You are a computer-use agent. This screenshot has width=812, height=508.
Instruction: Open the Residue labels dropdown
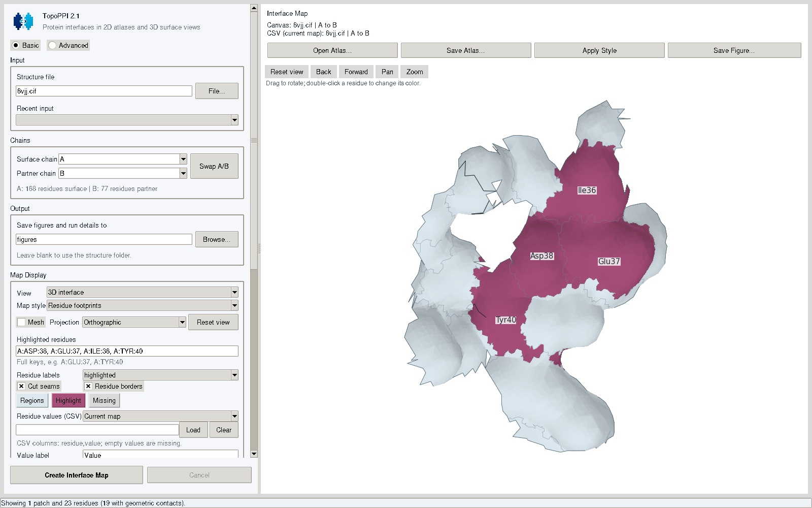pyautogui.click(x=160, y=375)
